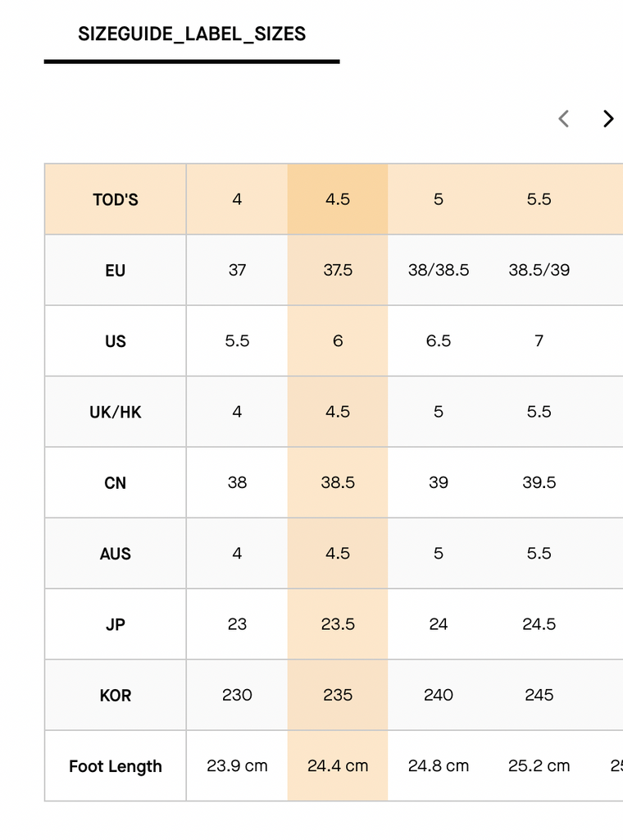Click the EU 37.5 cell
The height and width of the screenshot is (840, 623).
tap(338, 270)
